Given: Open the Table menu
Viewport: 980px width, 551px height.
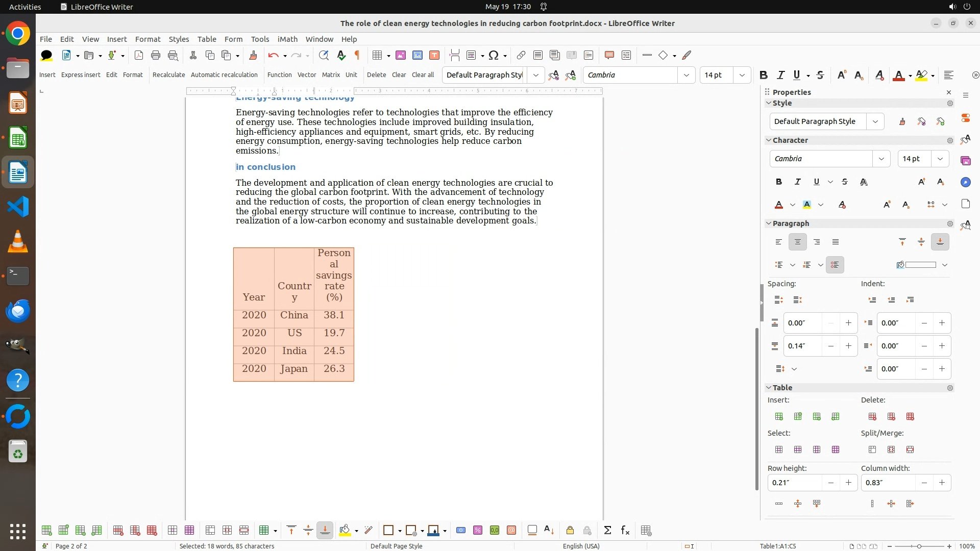Looking at the screenshot, I should [x=207, y=39].
